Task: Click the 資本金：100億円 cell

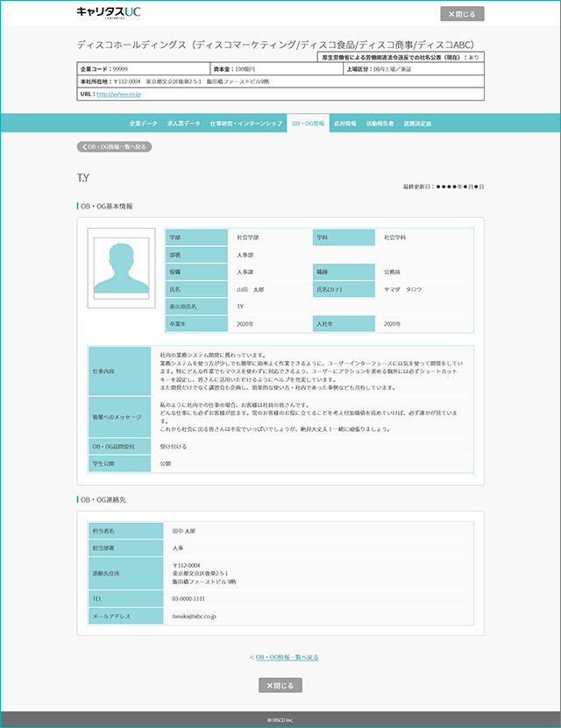Action: 276,68
